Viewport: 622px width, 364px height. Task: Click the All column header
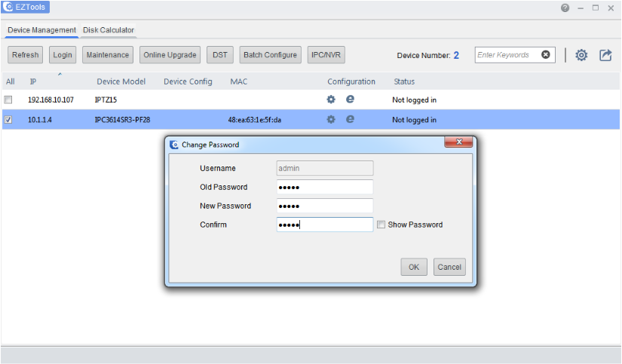tap(11, 81)
